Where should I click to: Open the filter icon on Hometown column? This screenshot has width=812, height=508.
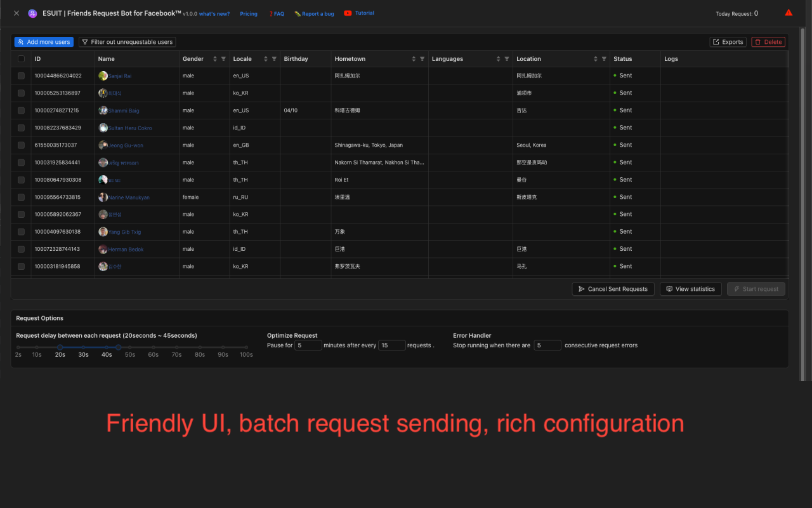point(422,58)
